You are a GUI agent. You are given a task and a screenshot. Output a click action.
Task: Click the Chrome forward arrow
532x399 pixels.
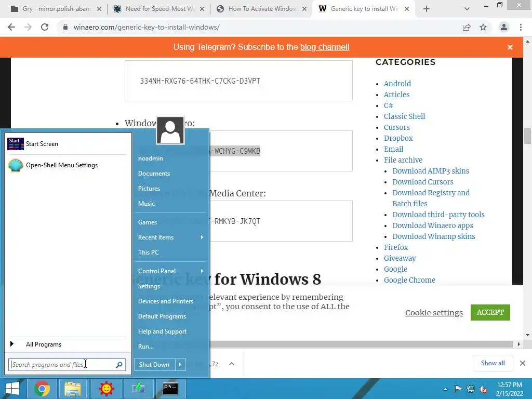pyautogui.click(x=28, y=27)
